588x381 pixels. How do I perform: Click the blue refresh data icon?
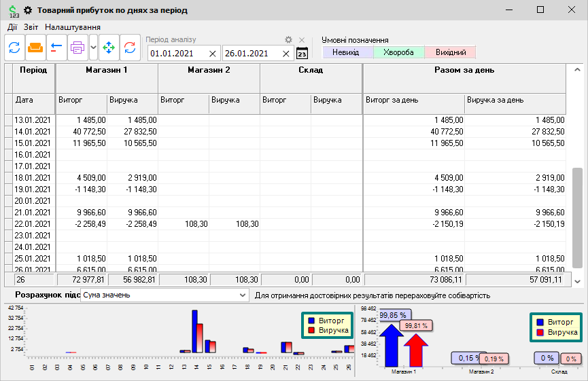click(14, 48)
